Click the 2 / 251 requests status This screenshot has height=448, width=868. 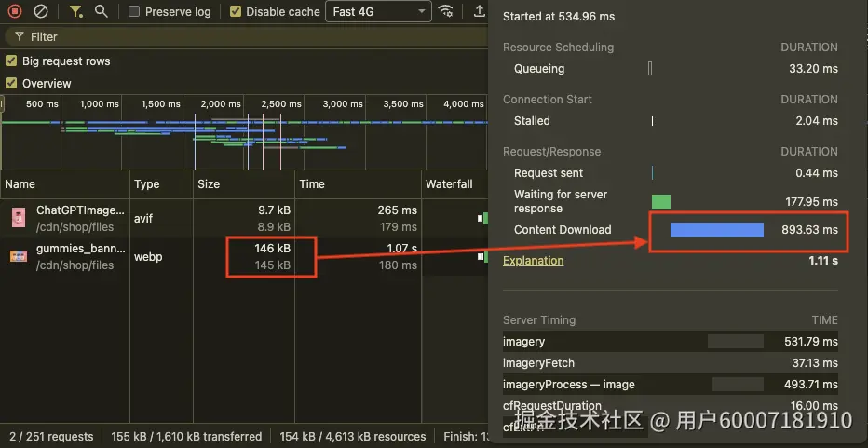(x=51, y=437)
